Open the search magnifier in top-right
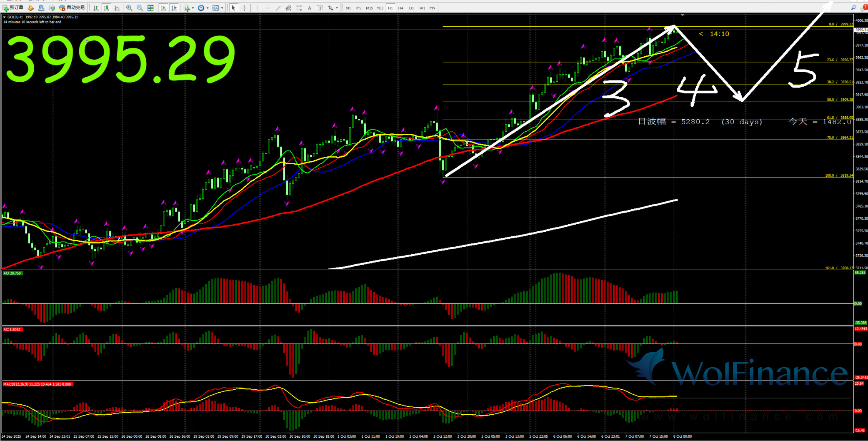Viewport: 868px width, 441px height. point(853,8)
